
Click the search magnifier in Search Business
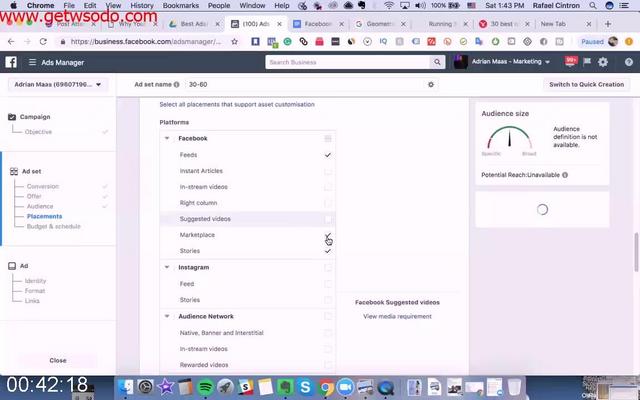[437, 62]
